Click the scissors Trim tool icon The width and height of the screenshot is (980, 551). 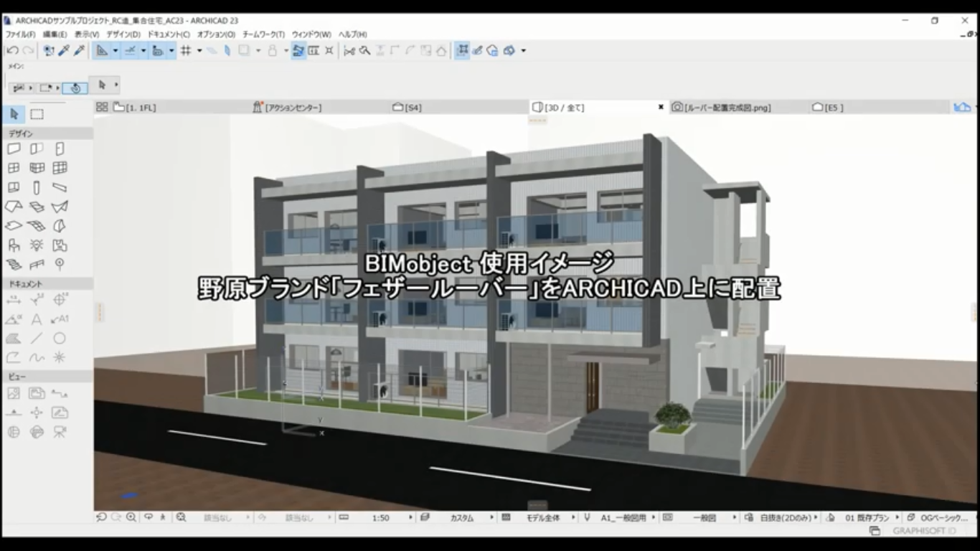pos(349,50)
